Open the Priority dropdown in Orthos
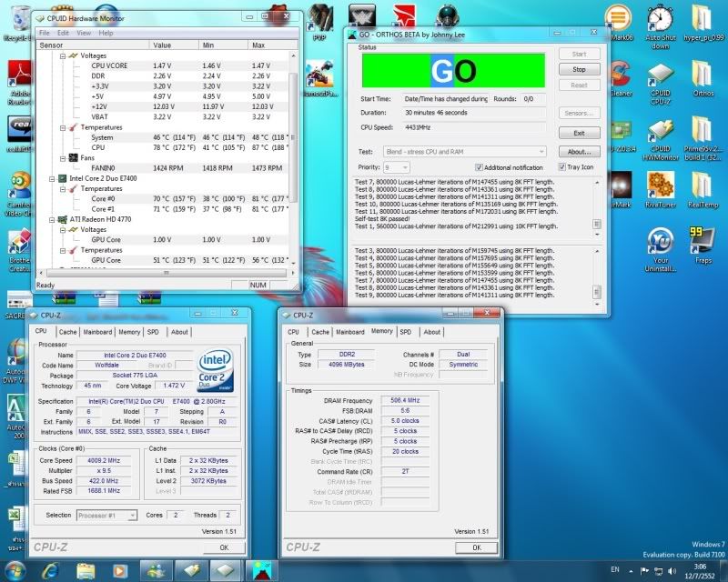 (x=397, y=167)
